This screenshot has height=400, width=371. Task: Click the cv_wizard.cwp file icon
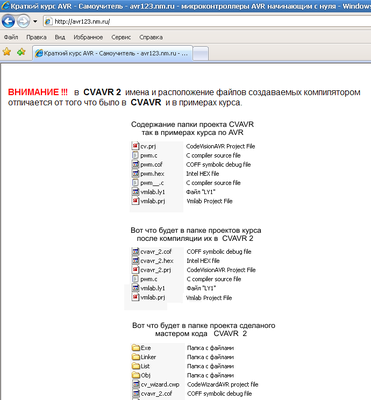[136, 384]
